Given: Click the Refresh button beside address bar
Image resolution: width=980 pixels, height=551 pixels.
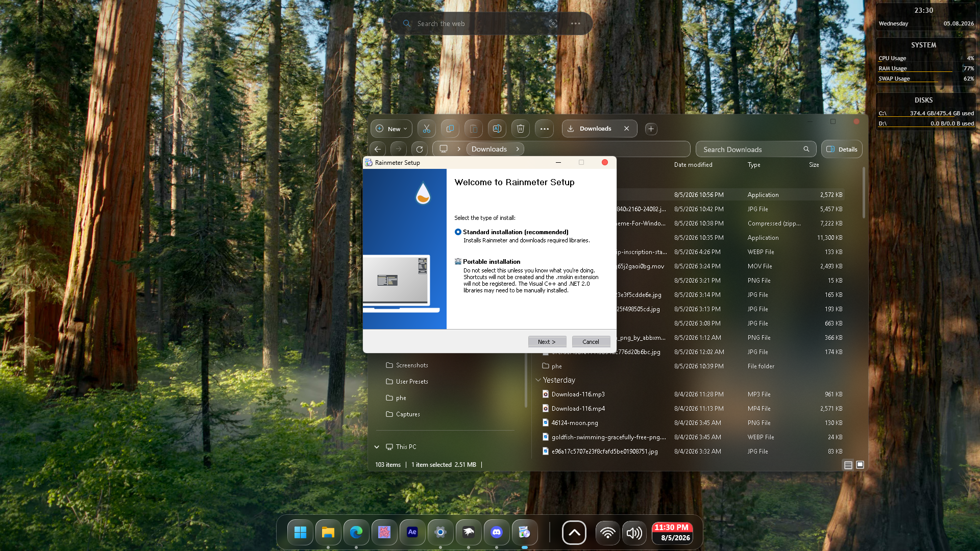Looking at the screenshot, I should [x=420, y=149].
